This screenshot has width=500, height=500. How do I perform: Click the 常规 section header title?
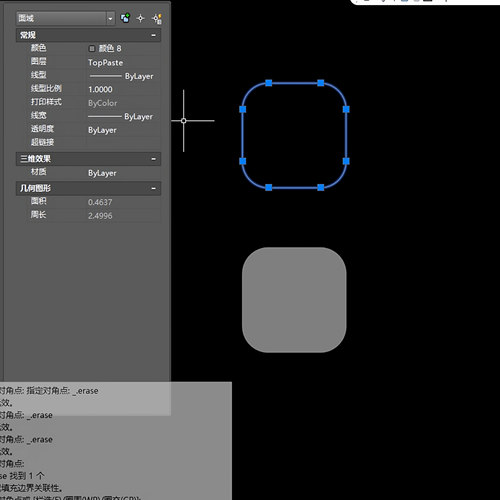[x=28, y=35]
